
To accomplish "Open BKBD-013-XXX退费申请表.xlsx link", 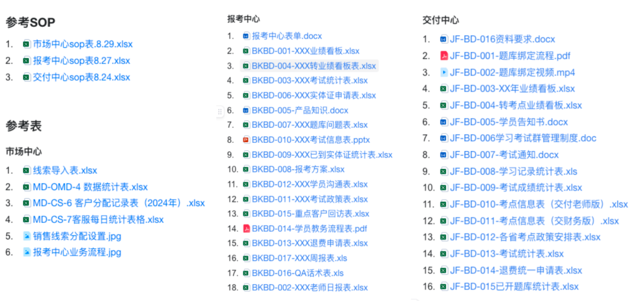I will [309, 243].
